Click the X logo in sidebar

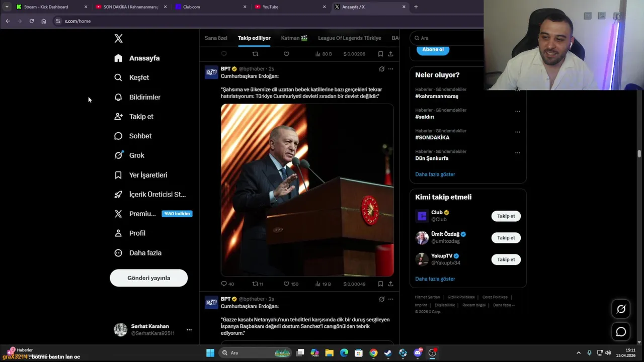pyautogui.click(x=118, y=39)
